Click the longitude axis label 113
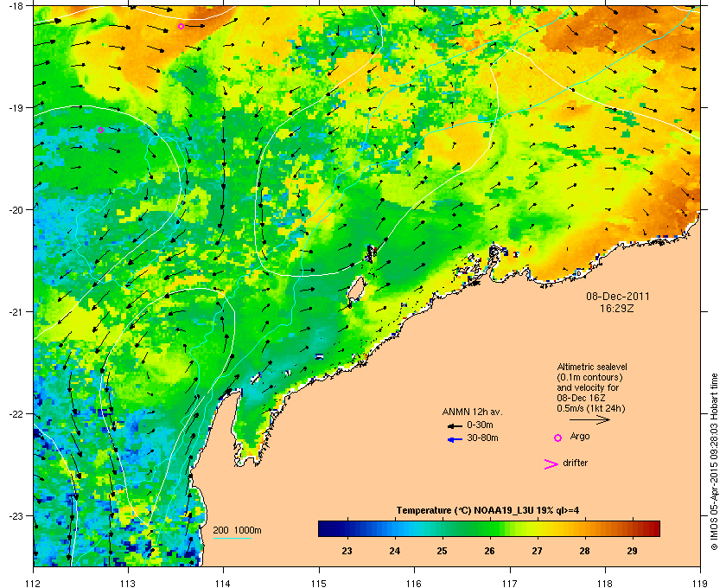Viewport: 726px width, 588px height. (x=128, y=584)
